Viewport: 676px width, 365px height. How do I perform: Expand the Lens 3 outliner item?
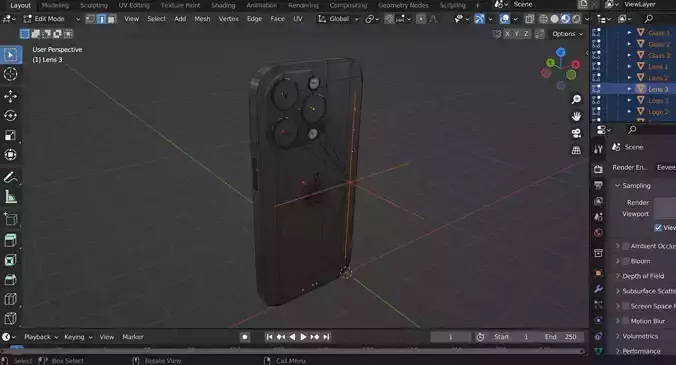click(x=629, y=89)
